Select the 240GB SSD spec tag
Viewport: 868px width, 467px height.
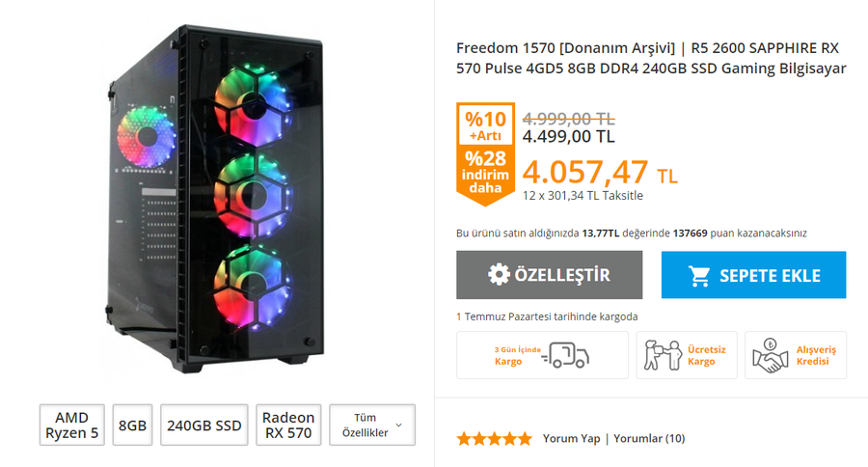click(x=203, y=425)
